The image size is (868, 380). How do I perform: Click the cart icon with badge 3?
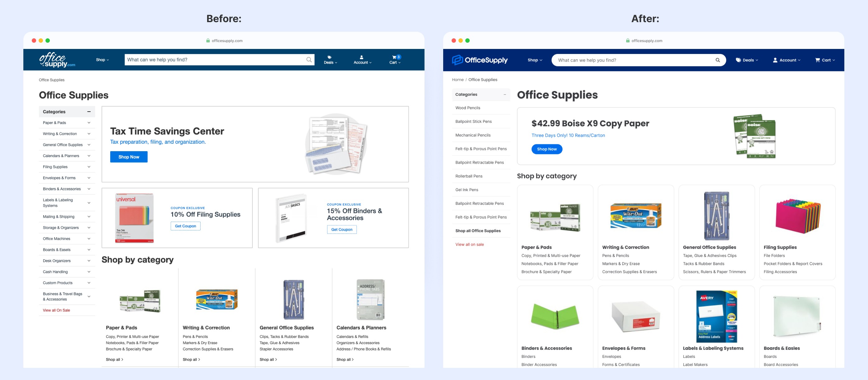(394, 57)
